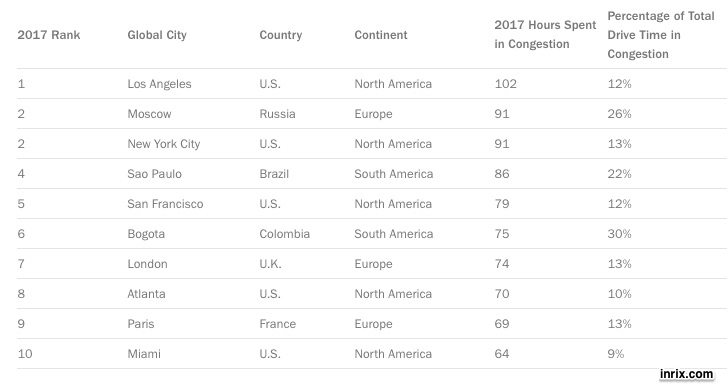Image resolution: width=727 pixels, height=386 pixels.
Task: Click the 102 hours value for Los Angeles
Action: [505, 84]
